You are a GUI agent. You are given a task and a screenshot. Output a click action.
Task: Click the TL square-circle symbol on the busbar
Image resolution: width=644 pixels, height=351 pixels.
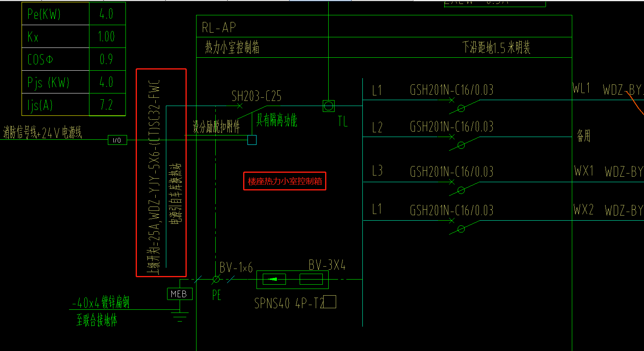tap(329, 106)
